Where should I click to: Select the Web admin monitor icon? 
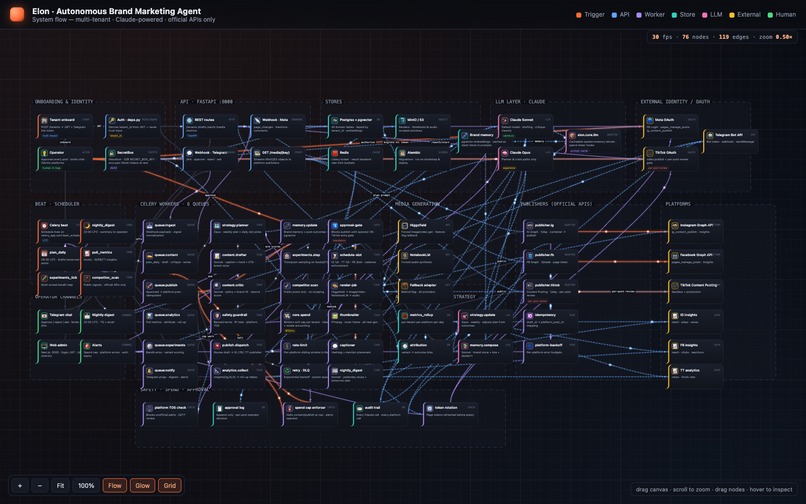point(45,345)
